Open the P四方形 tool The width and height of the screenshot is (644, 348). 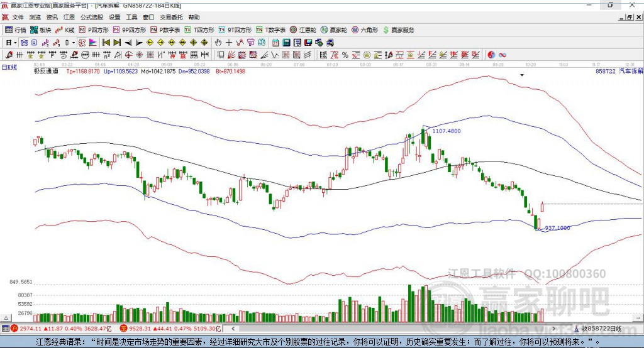click(x=94, y=30)
